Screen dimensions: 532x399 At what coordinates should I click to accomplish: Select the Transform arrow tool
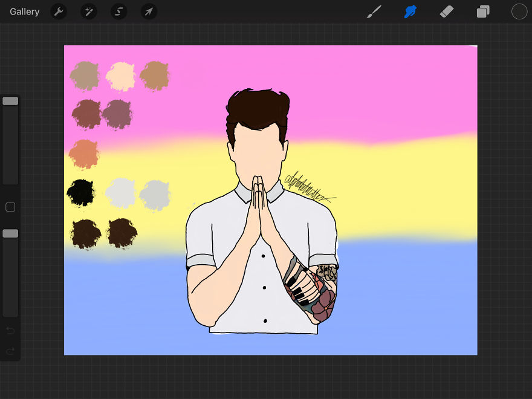pos(149,11)
